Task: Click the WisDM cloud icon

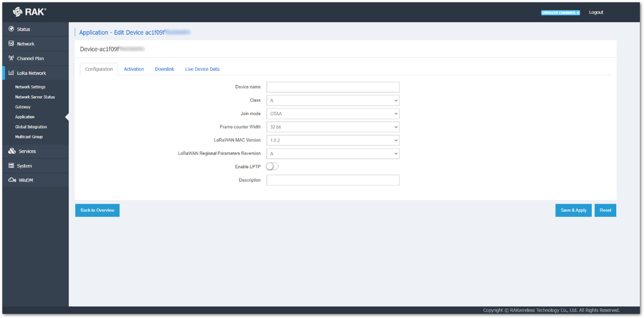Action: pyautogui.click(x=11, y=180)
